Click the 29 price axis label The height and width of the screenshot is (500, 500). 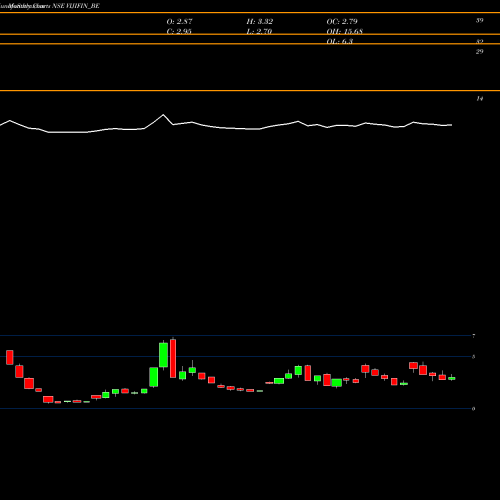click(x=479, y=51)
